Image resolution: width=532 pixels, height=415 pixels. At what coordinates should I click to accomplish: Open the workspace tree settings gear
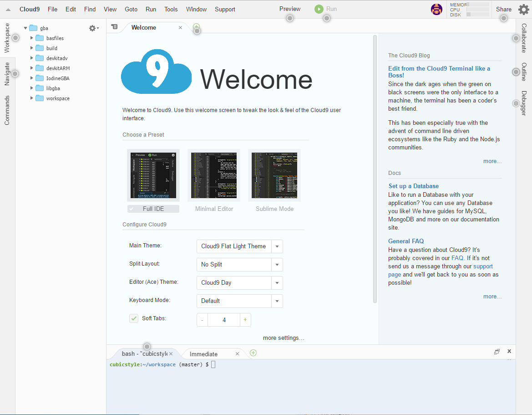point(94,28)
